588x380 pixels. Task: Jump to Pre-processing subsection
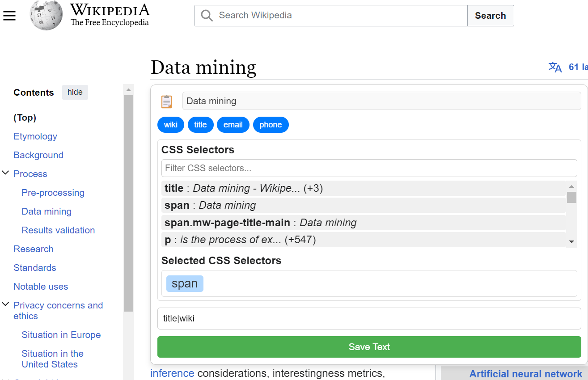53,193
